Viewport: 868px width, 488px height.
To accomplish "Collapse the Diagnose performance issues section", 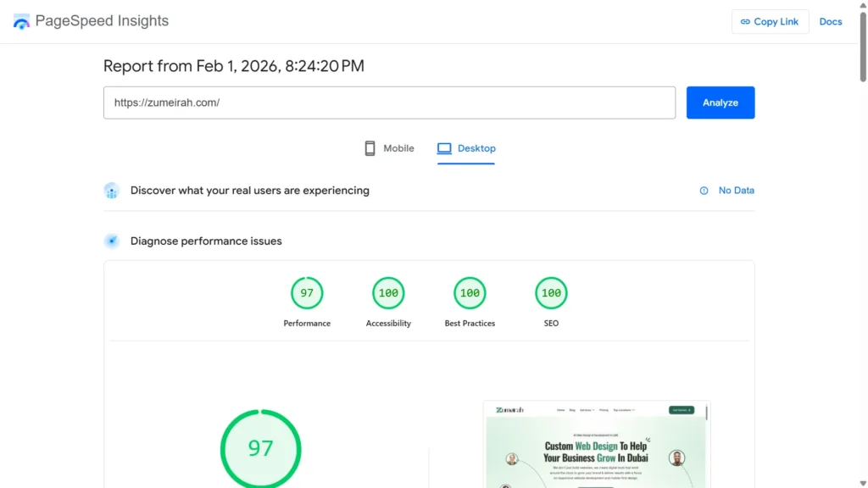I will point(205,241).
